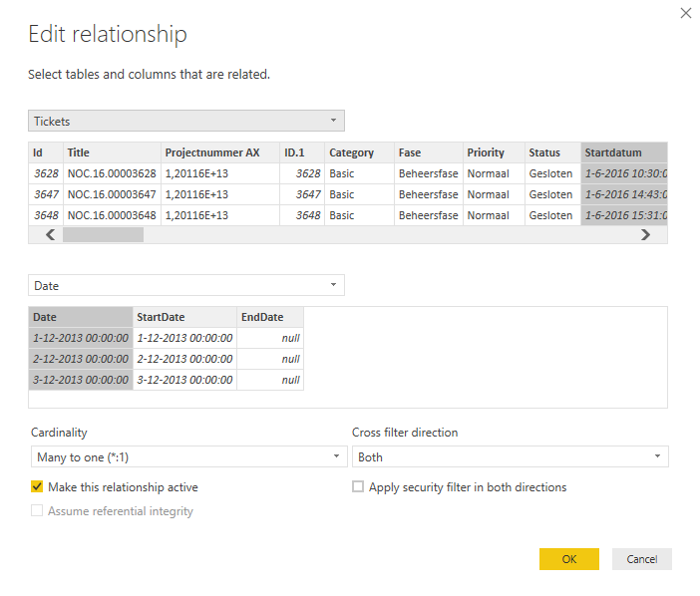Select the Startdatum column header
Screen dimensions: 700x596
624,152
